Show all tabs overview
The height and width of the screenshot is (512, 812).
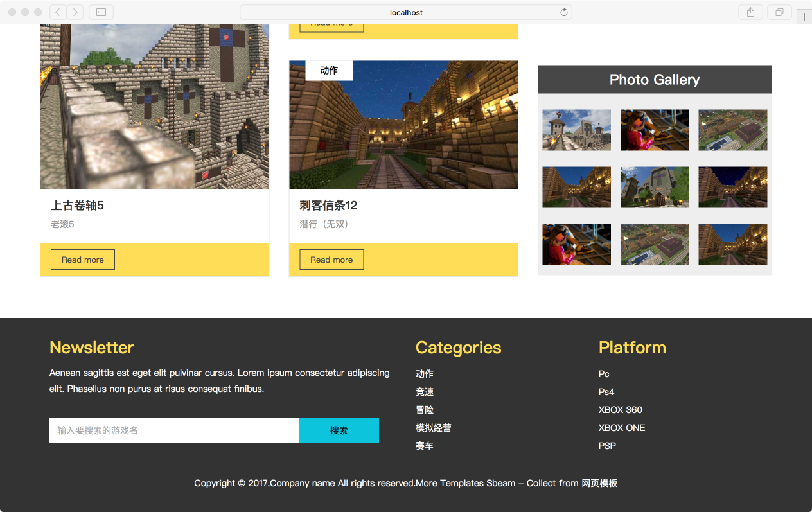coord(779,12)
